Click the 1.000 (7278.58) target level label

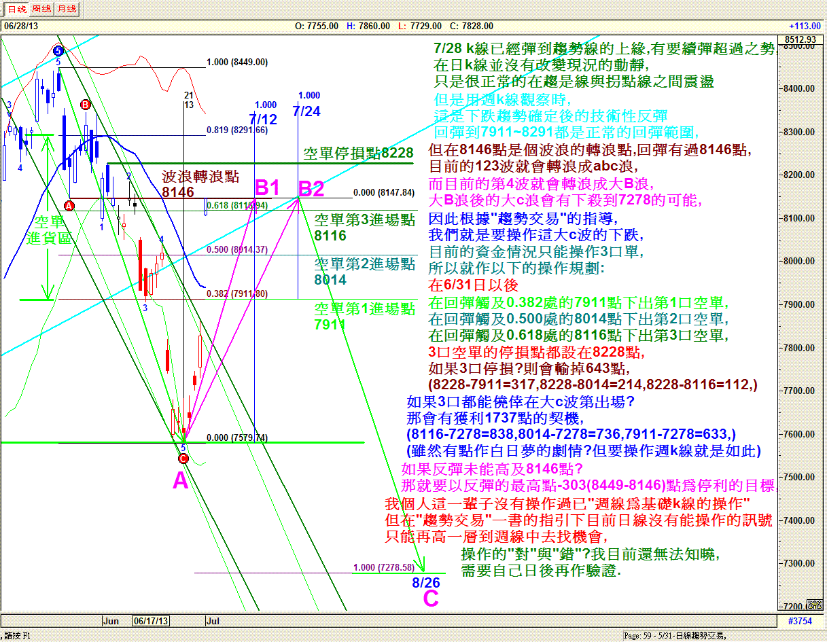click(x=384, y=567)
